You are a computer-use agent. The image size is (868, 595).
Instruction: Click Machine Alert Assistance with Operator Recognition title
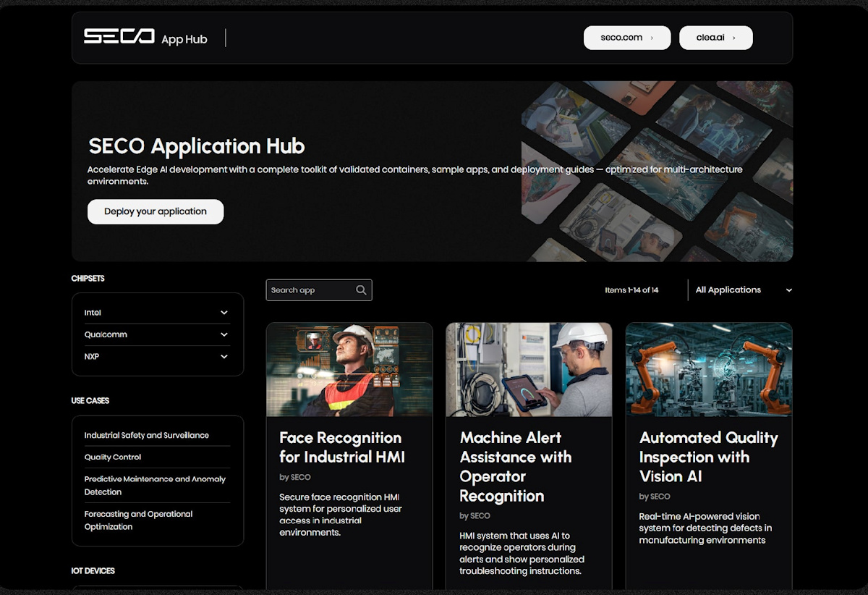pos(516,467)
